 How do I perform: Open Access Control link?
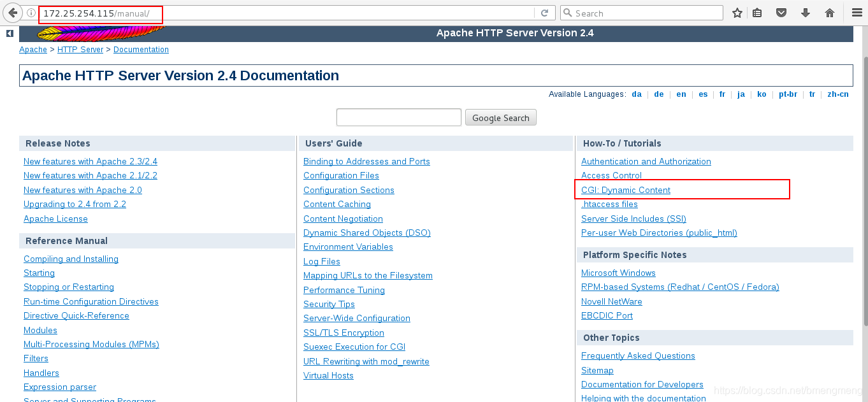(x=611, y=175)
